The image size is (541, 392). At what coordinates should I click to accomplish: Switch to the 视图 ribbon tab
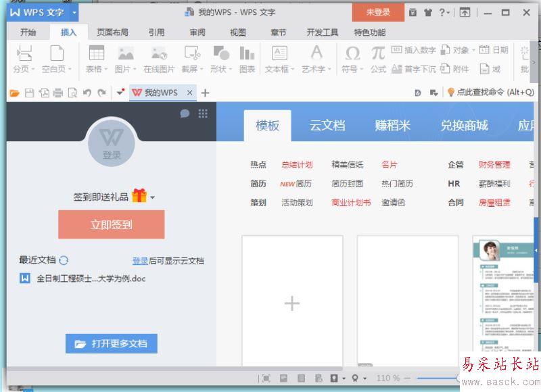point(238,32)
